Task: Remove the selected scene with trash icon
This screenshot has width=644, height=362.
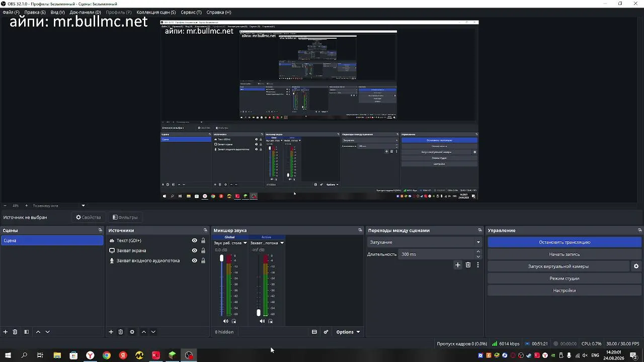Action: tap(15, 332)
